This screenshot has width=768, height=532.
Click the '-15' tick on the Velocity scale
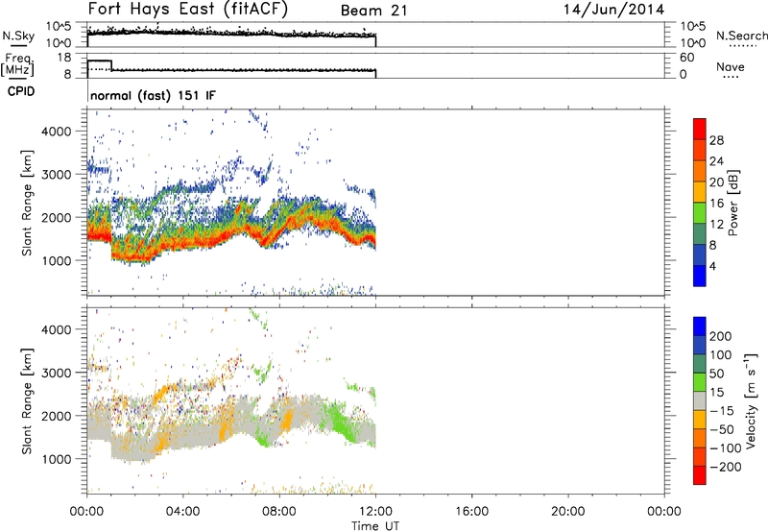point(722,410)
